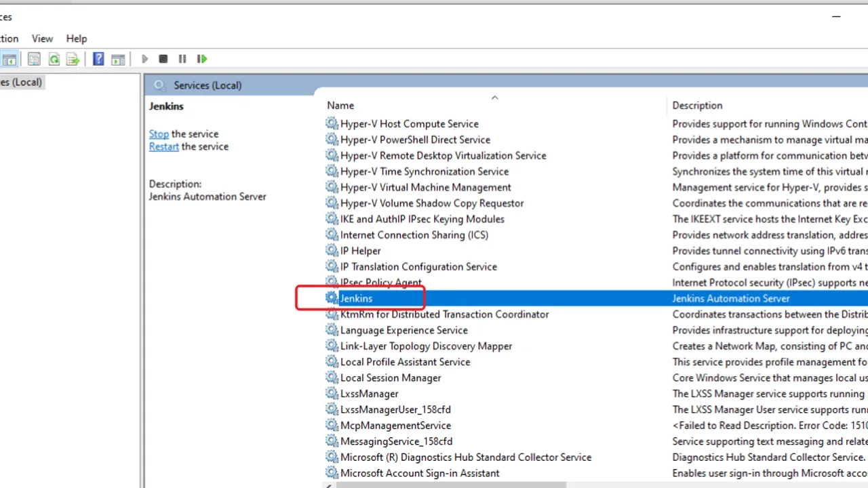Click the Start Service toolbar icon

click(144, 59)
